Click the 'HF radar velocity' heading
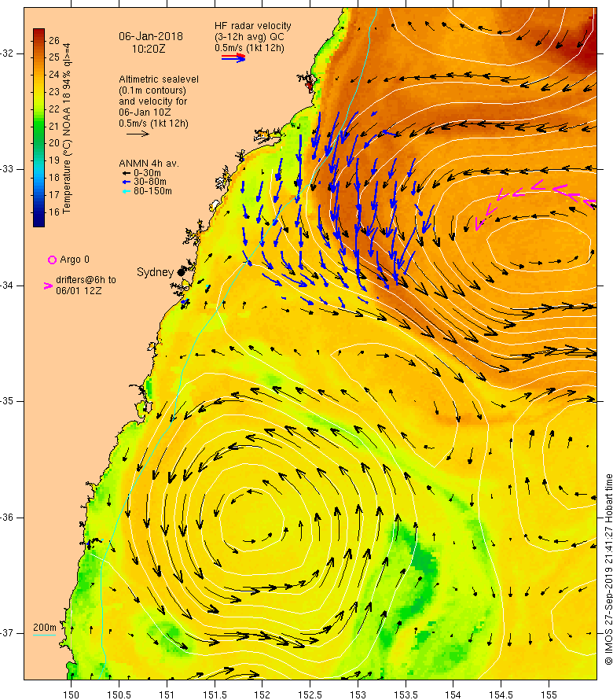The height and width of the screenshot is (700, 613). [x=253, y=26]
